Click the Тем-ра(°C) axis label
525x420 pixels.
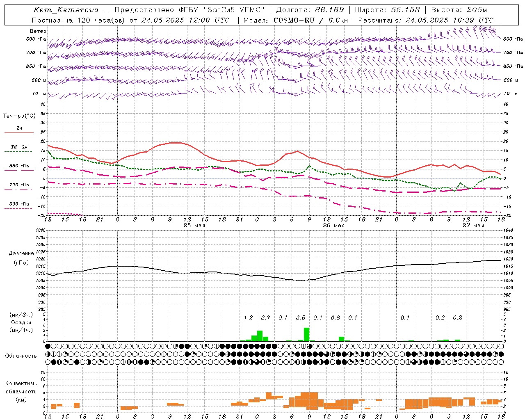[19, 116]
